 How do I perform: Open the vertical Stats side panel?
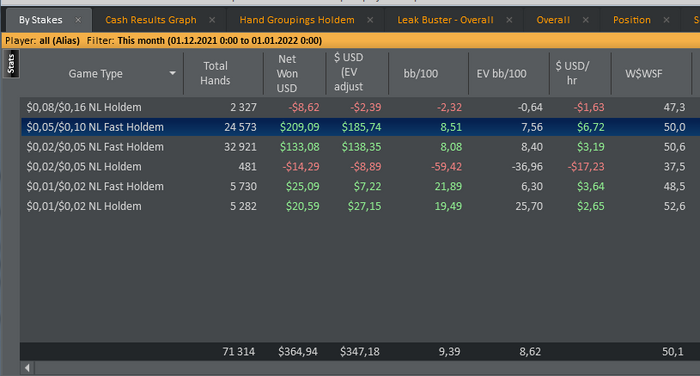11,64
